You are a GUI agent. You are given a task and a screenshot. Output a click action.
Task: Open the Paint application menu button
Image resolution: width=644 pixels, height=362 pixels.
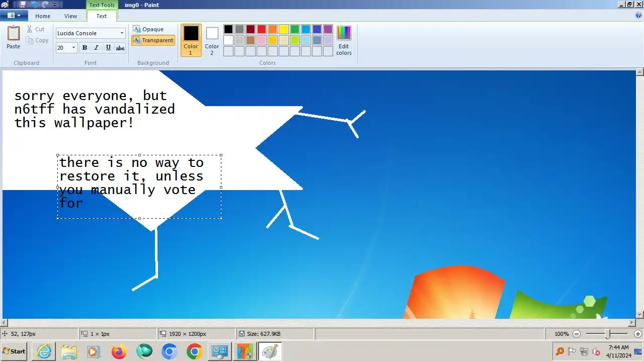[x=14, y=16]
